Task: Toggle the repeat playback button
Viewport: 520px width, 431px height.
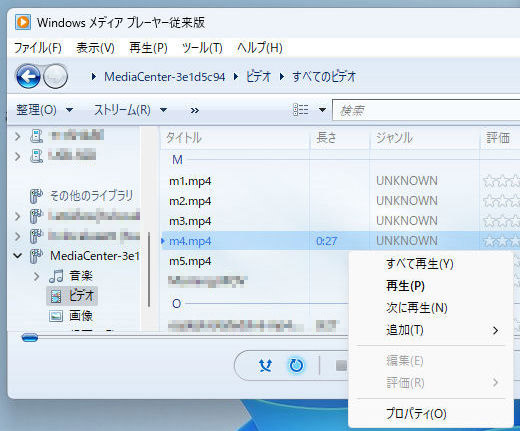Action: click(x=296, y=366)
